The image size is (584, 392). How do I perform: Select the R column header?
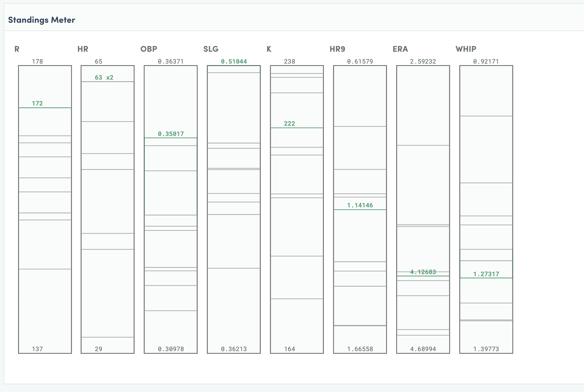(17, 49)
